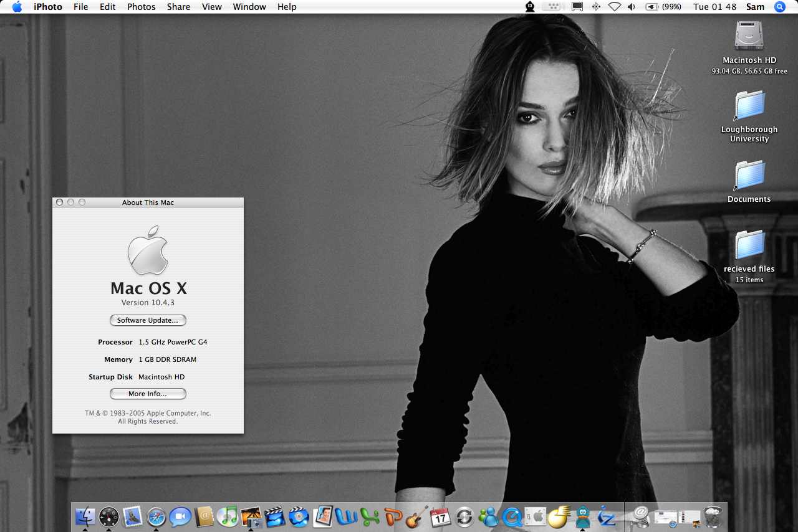Open the Share menu
The image size is (798, 532).
coord(178,7)
